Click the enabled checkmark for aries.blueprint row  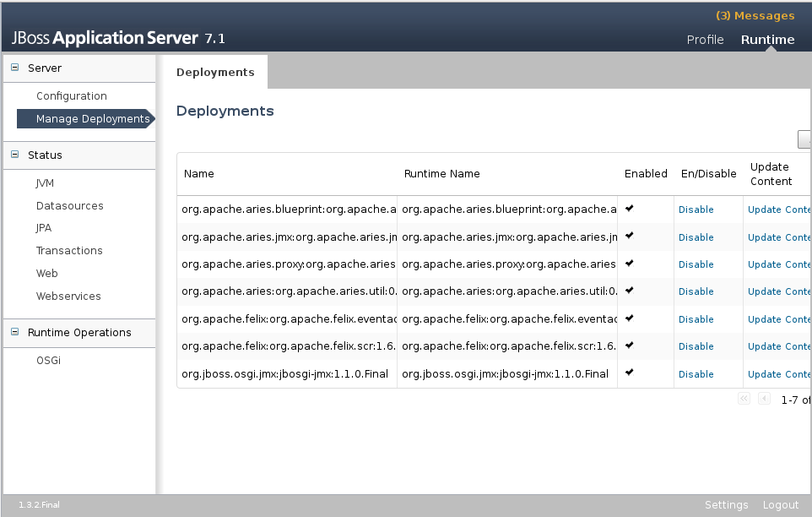(630, 208)
